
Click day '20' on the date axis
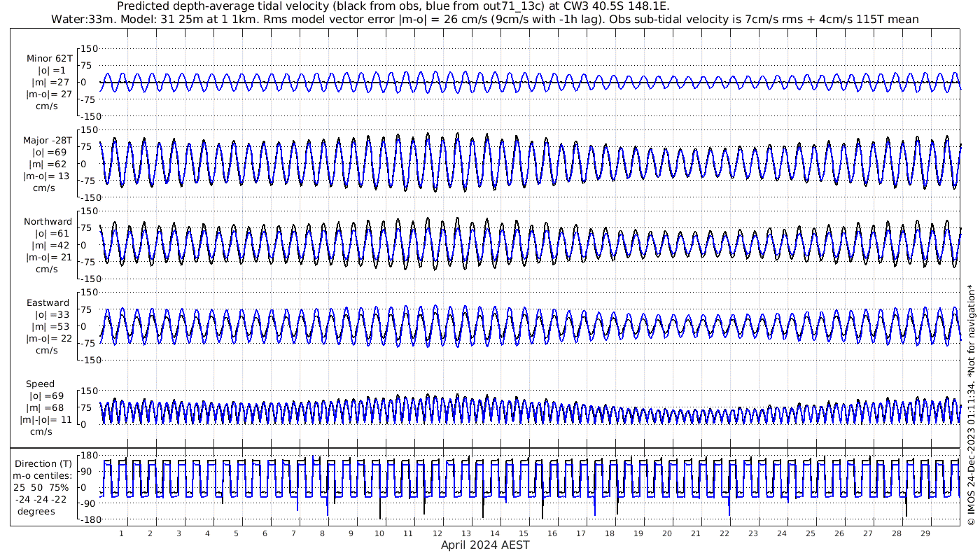point(666,533)
